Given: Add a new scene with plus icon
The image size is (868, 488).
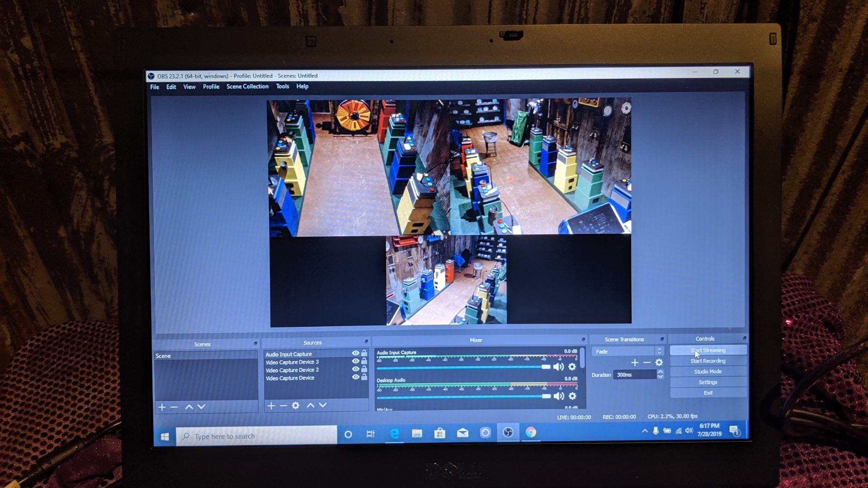Looking at the screenshot, I should [162, 407].
